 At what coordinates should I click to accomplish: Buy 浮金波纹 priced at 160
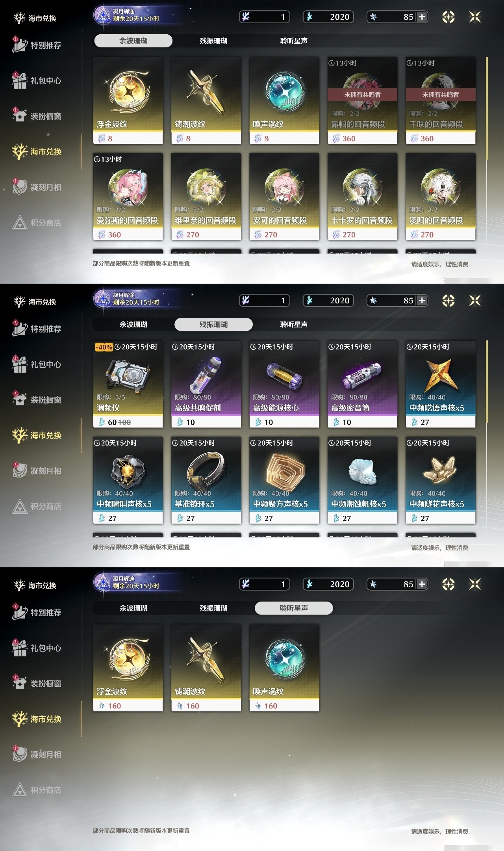(128, 668)
